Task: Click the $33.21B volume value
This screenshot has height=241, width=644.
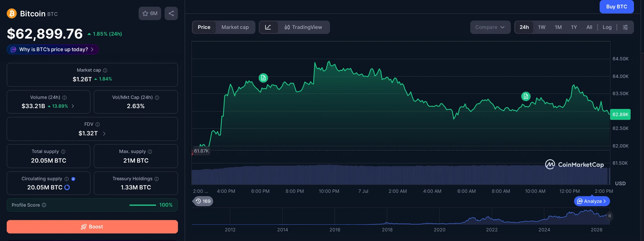Action: [x=33, y=106]
